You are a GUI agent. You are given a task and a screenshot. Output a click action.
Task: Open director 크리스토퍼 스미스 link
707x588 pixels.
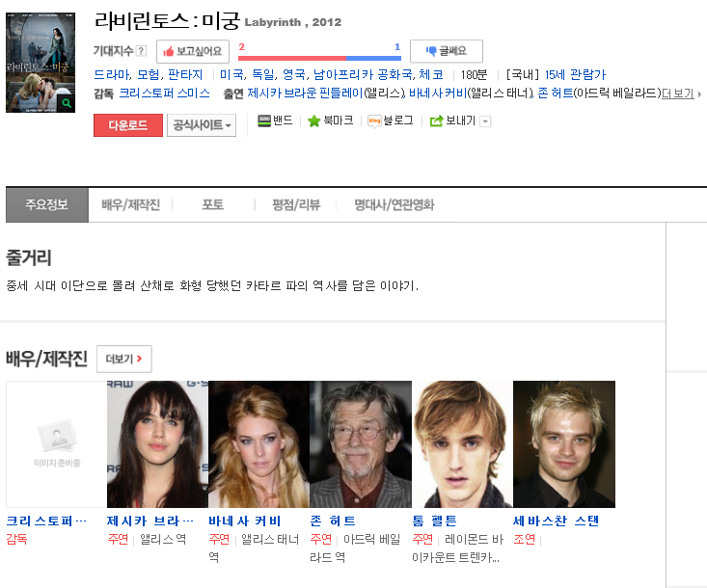click(164, 94)
